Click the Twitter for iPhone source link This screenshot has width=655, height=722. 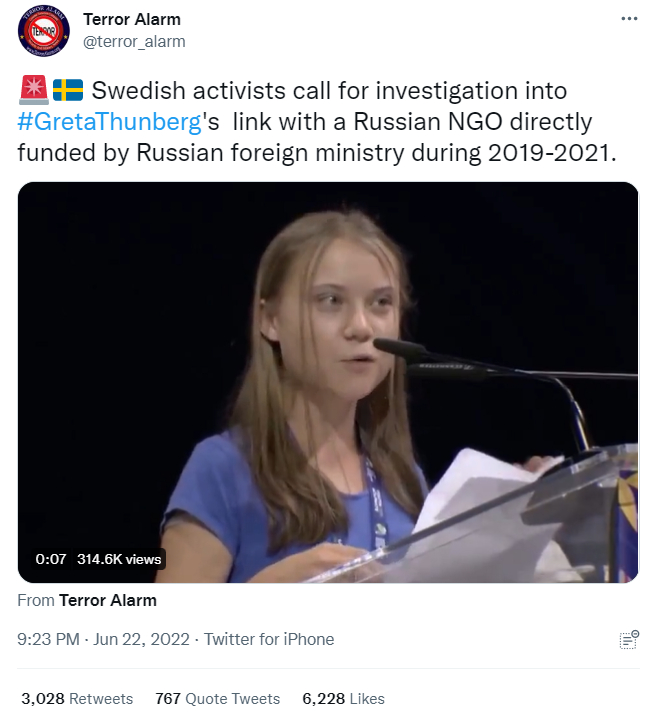pos(269,639)
